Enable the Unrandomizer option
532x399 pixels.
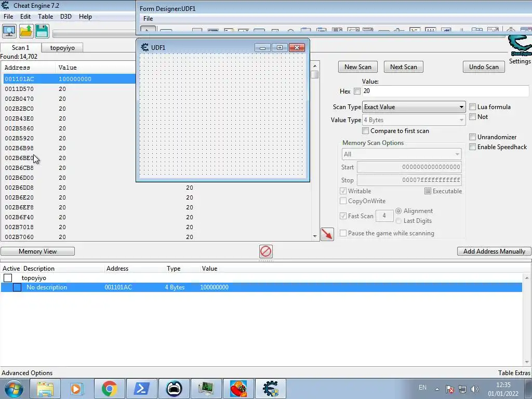coord(472,137)
